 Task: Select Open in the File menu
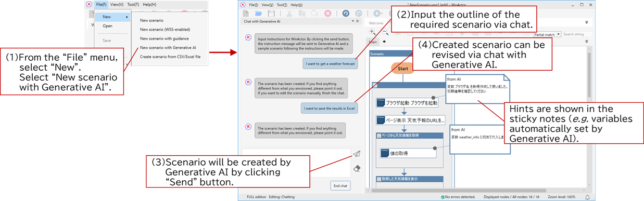(x=107, y=26)
